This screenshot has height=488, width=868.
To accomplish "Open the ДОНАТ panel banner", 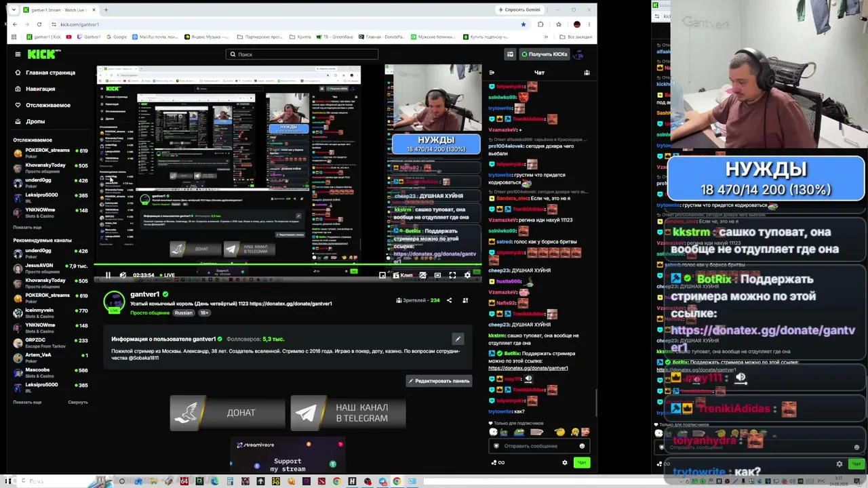I will point(227,413).
